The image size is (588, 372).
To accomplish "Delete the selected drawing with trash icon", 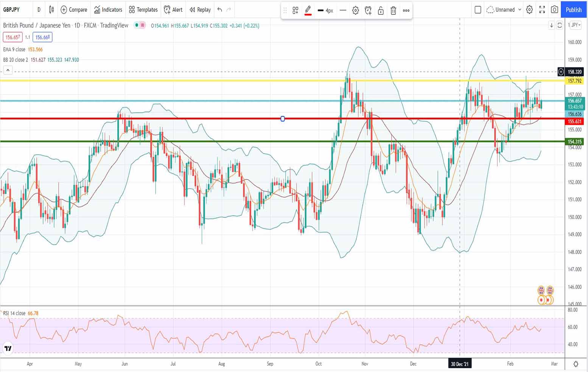I will click(x=393, y=11).
